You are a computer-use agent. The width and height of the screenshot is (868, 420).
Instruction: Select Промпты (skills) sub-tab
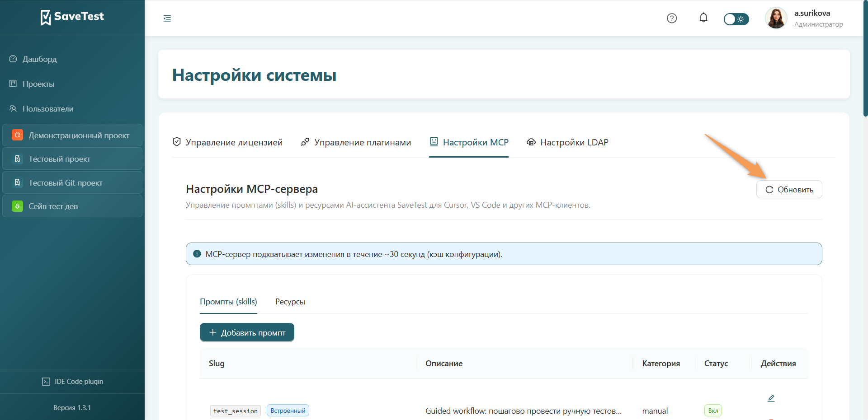coord(228,302)
